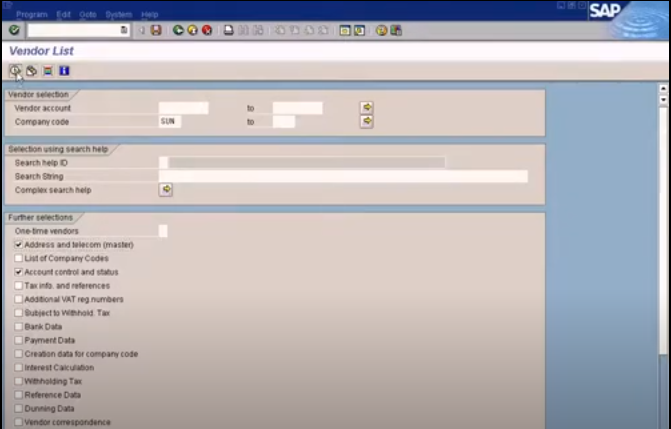Open the Help menu
671x429 pixels.
pyautogui.click(x=150, y=15)
